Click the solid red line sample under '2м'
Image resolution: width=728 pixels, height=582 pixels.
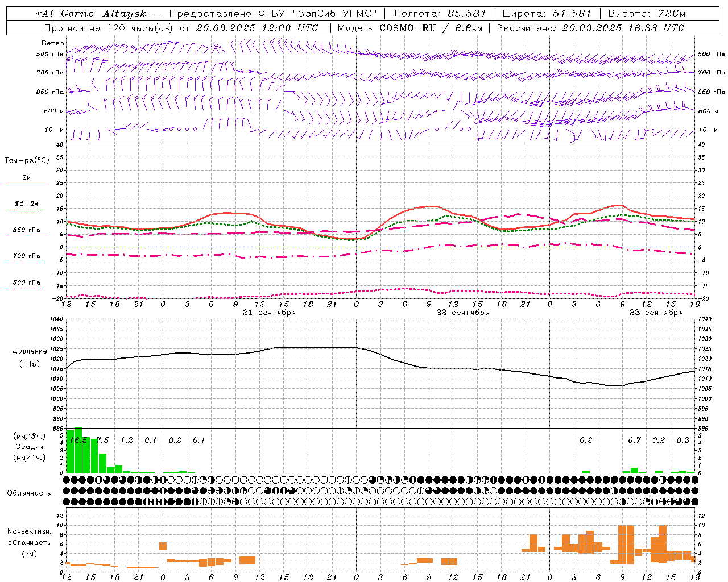tap(27, 184)
